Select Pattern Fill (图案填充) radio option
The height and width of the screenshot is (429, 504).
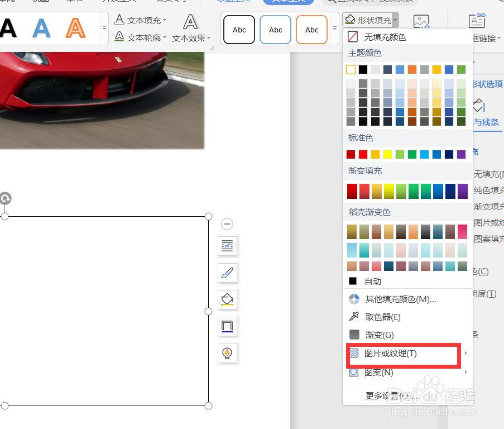click(488, 239)
